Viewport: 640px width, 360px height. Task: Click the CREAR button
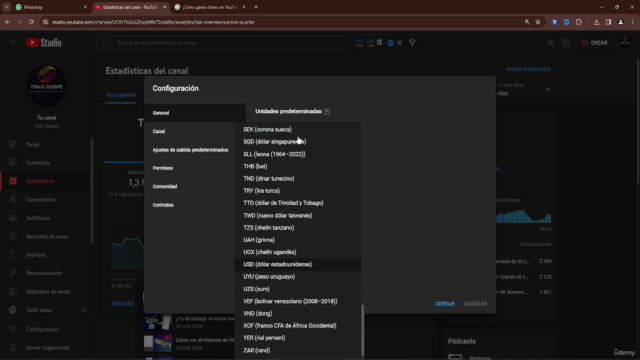pos(594,43)
